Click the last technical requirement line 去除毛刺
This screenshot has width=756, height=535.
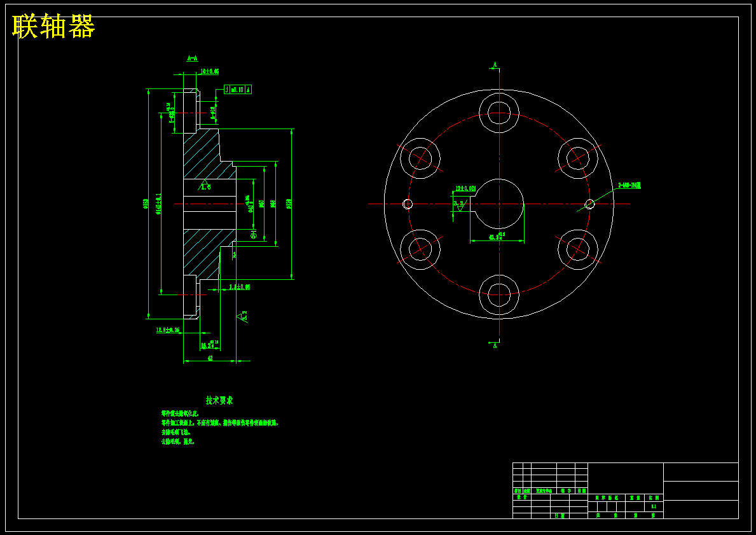(x=178, y=441)
